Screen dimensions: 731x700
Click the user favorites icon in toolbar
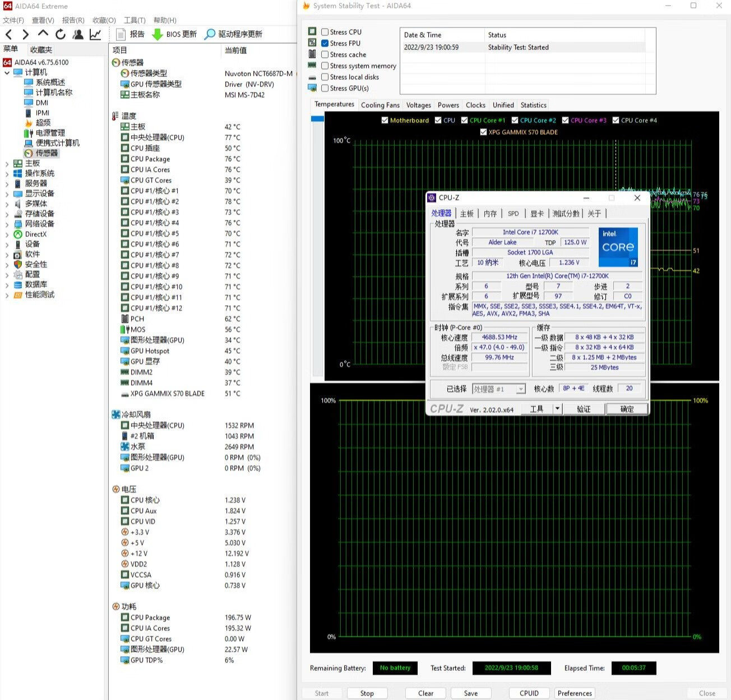tap(78, 34)
